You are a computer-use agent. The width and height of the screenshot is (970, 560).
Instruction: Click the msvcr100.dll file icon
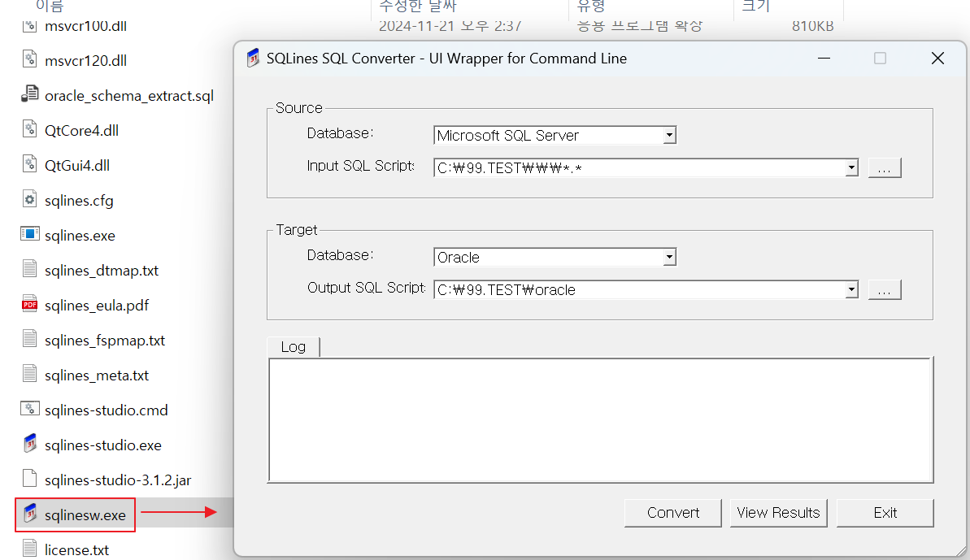pyautogui.click(x=30, y=25)
